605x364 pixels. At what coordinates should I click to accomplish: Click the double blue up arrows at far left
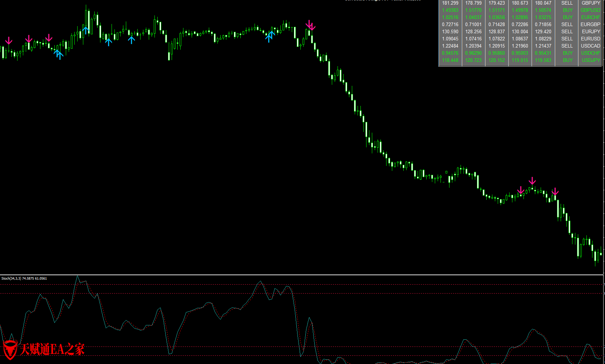pyautogui.click(x=59, y=54)
